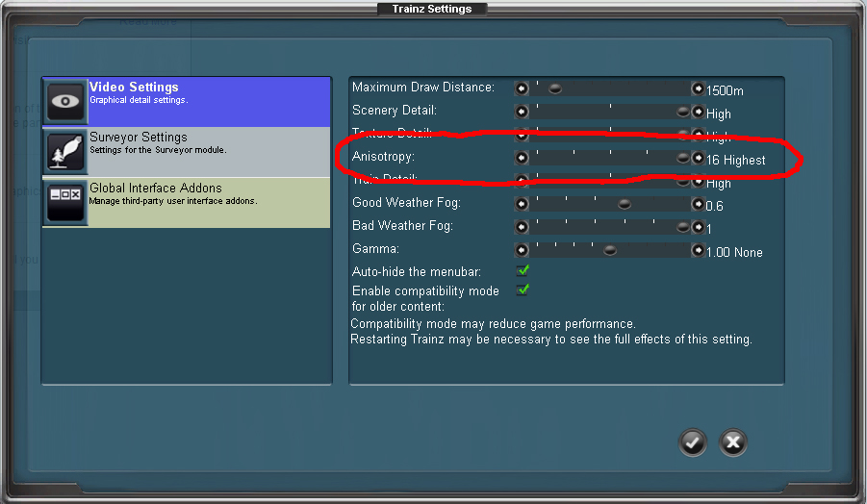Click the Scenery Detail slider track

606,112
